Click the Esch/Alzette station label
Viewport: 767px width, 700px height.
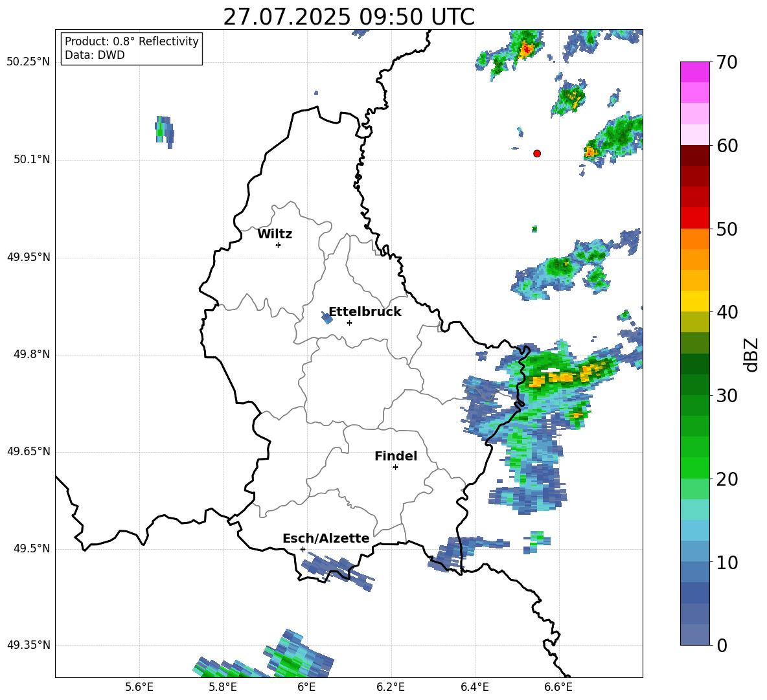326,538
